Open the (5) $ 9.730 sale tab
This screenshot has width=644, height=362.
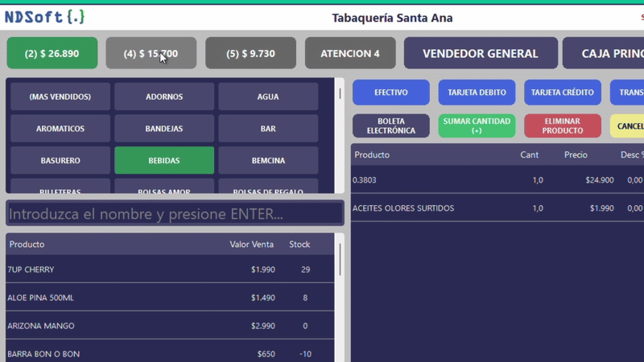click(x=251, y=53)
